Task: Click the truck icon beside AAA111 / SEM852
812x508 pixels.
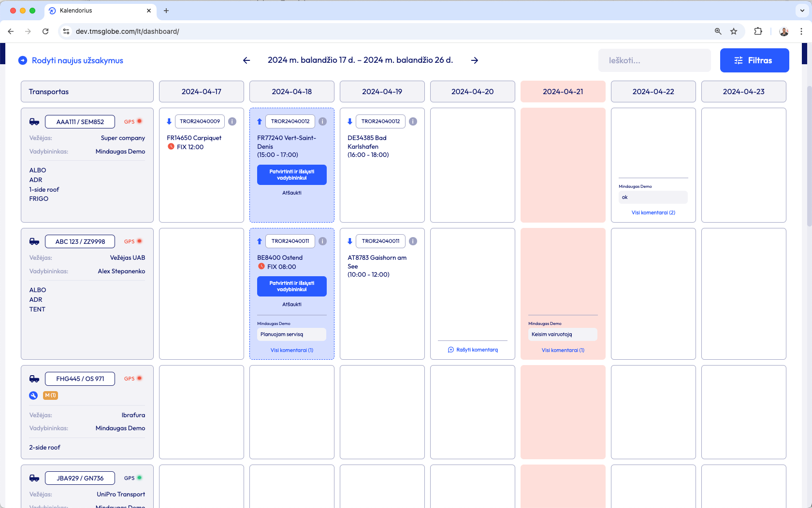Action: [x=34, y=122]
